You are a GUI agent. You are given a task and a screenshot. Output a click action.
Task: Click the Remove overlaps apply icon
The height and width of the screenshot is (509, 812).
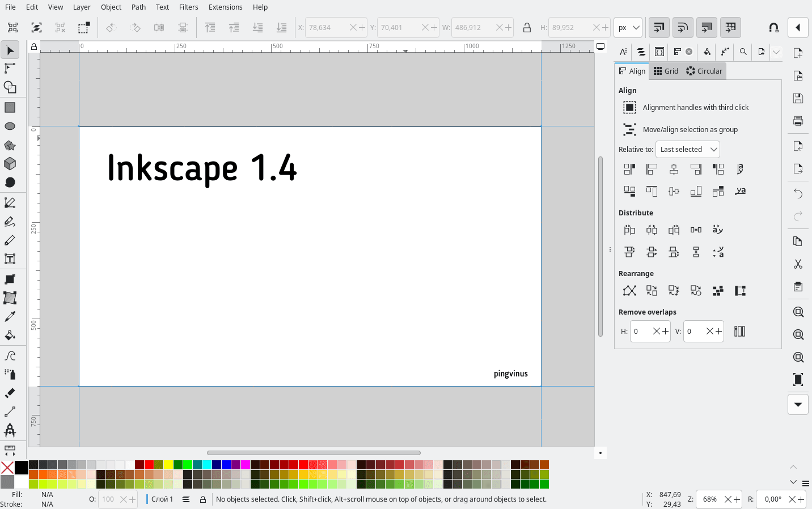pos(739,331)
